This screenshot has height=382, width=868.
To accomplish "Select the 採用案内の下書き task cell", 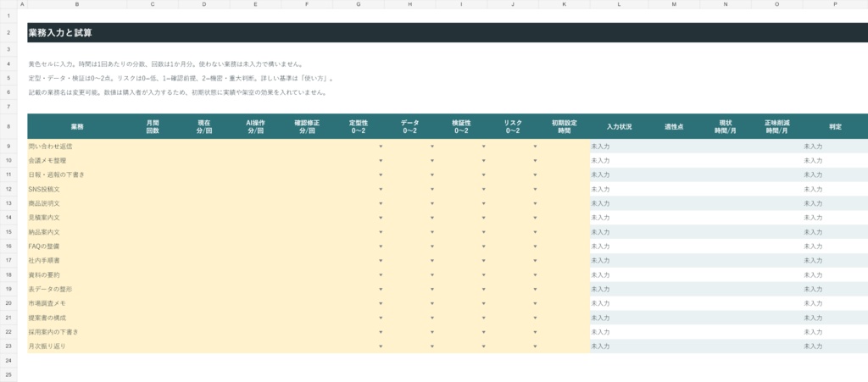I will click(77, 332).
